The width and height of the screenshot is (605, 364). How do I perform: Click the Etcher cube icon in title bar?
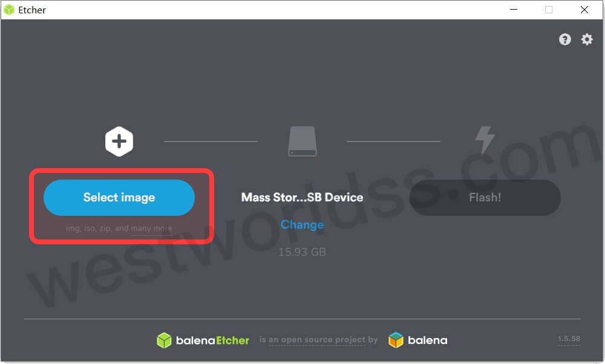(9, 10)
